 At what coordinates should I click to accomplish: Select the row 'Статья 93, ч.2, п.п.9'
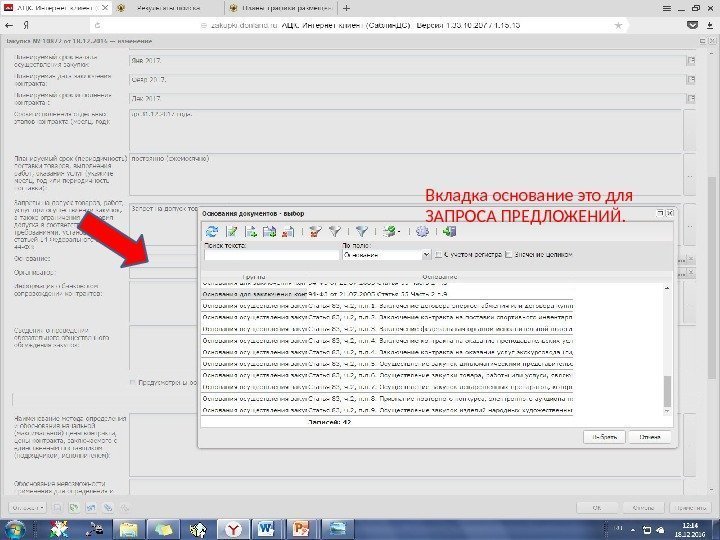click(388, 410)
